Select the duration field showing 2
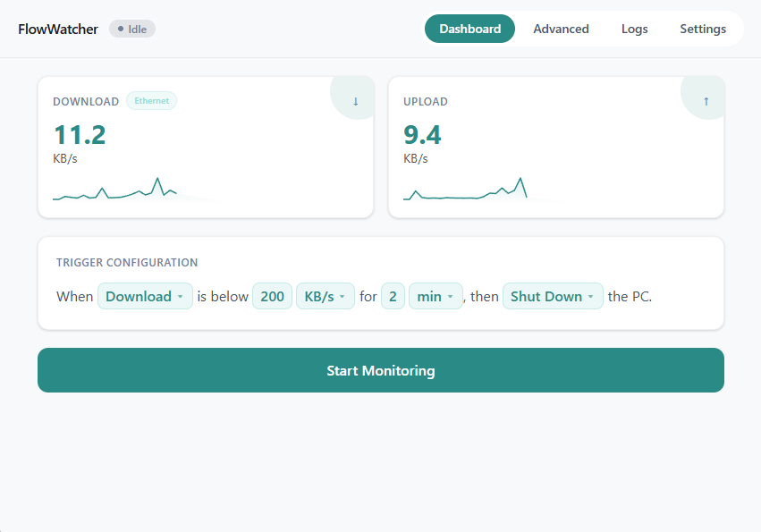The width and height of the screenshot is (761, 532). pos(393,296)
